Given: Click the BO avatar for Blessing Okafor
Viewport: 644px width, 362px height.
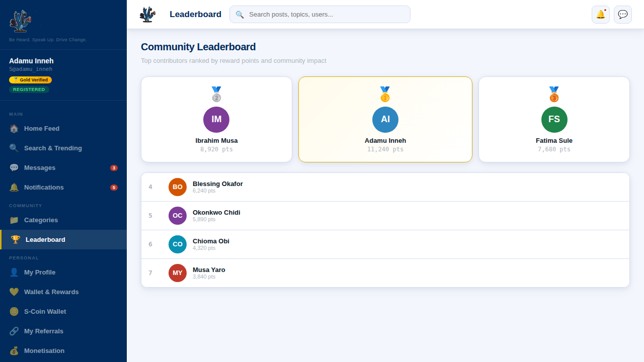Looking at the screenshot, I should (x=178, y=187).
